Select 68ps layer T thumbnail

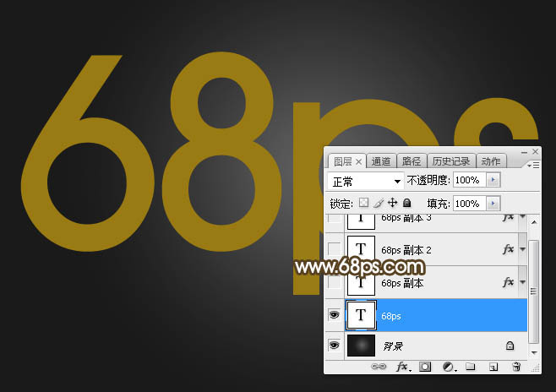361,315
